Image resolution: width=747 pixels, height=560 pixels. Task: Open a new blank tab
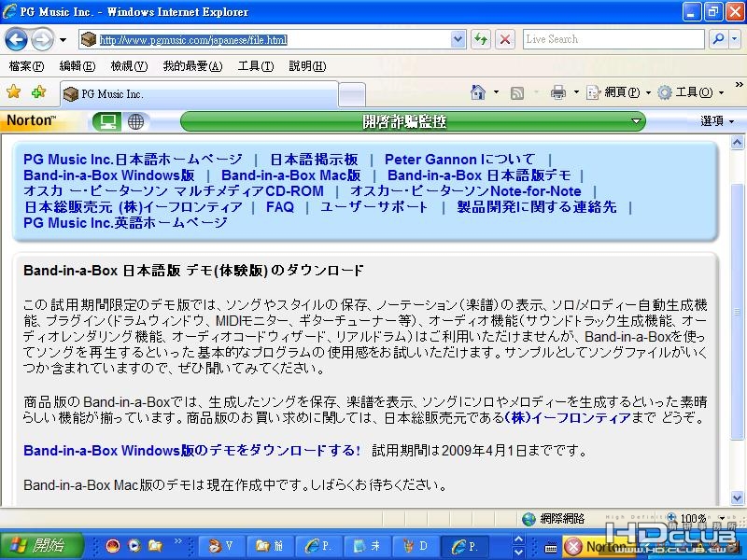click(352, 95)
